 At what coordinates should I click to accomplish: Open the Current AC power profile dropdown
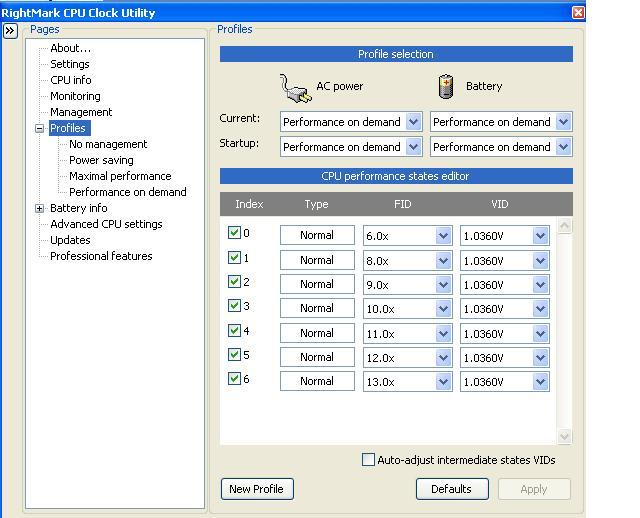[x=414, y=122]
